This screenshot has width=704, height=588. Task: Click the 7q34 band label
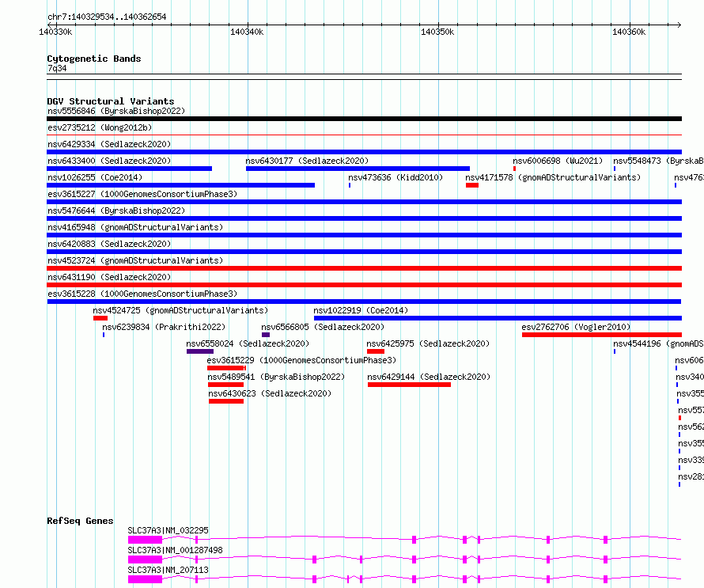coord(57,68)
